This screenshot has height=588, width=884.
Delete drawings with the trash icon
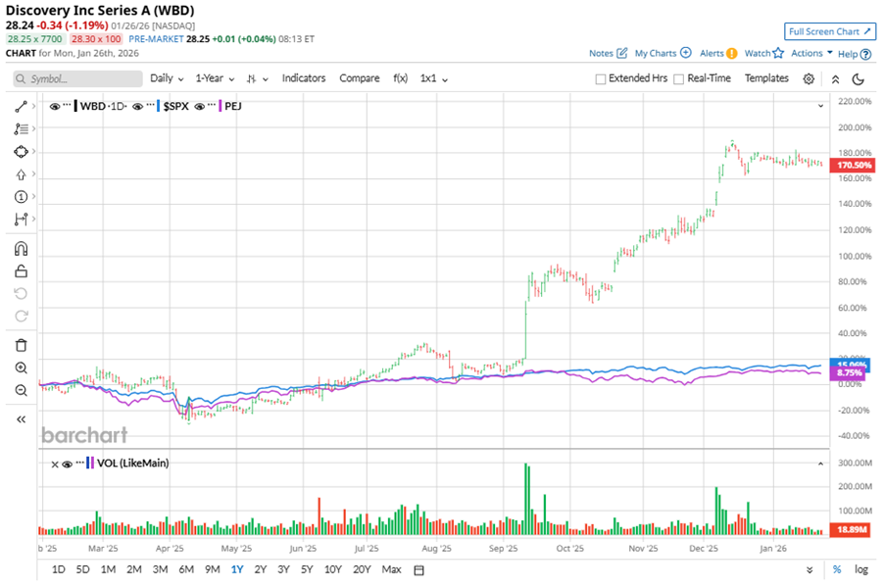(21, 346)
